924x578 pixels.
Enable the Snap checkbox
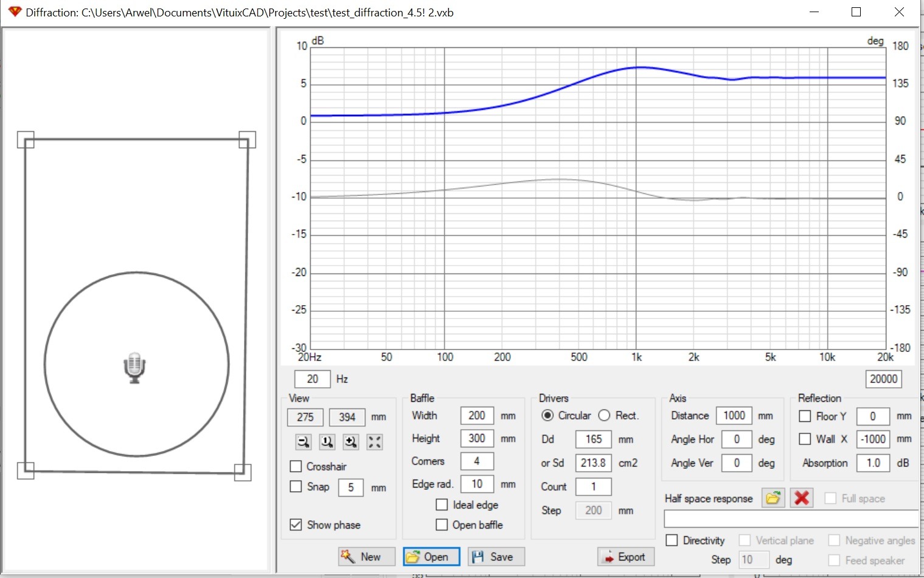pyautogui.click(x=296, y=486)
